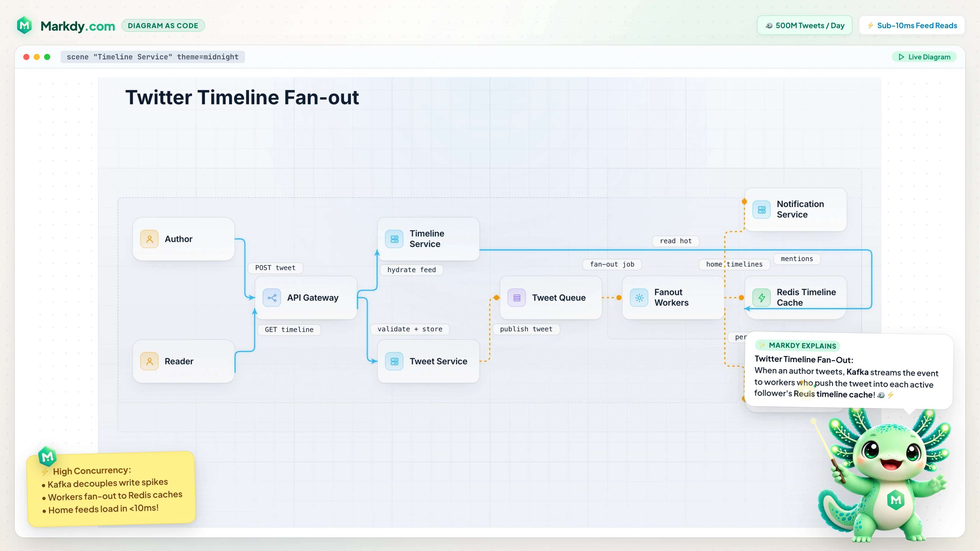Screen dimensions: 980x551
Task: Click the Tweet Queue stack icon
Action: (517, 298)
